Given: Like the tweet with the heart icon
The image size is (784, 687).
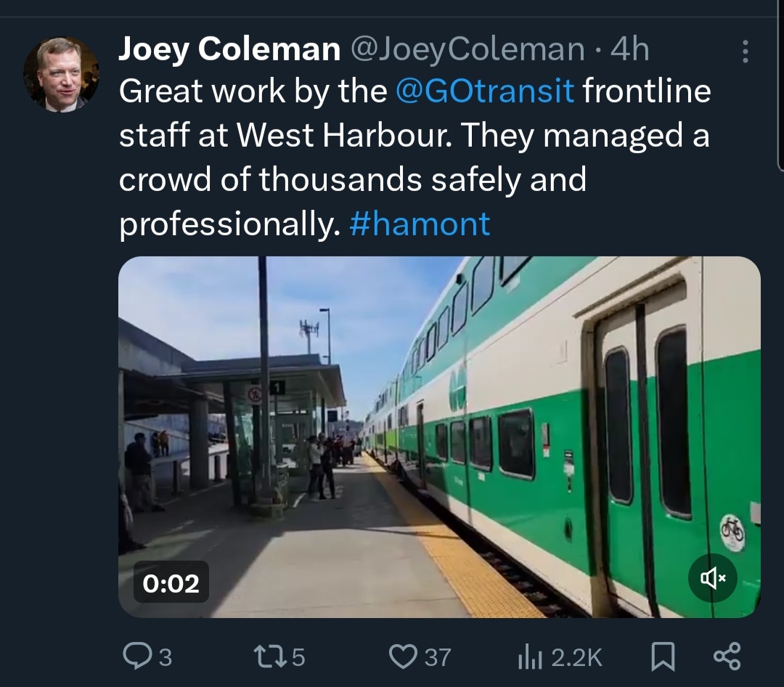Looking at the screenshot, I should 403,657.
